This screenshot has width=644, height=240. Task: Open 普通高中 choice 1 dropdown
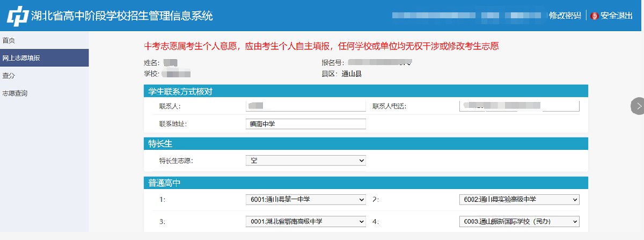[305, 200]
